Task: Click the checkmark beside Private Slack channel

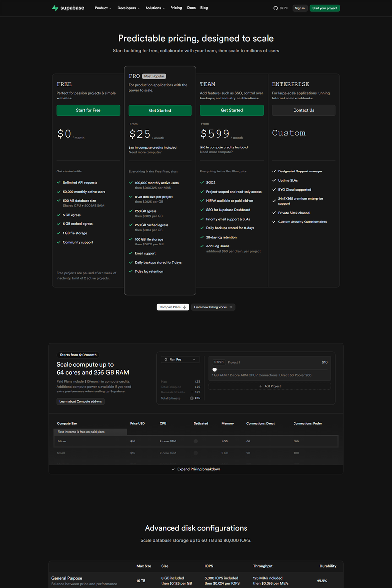Action: 274,213
